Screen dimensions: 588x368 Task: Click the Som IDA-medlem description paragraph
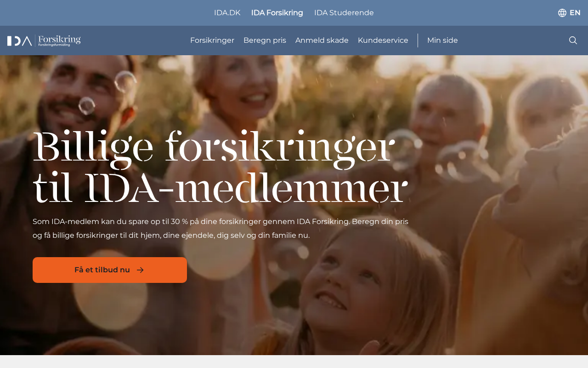point(220,228)
